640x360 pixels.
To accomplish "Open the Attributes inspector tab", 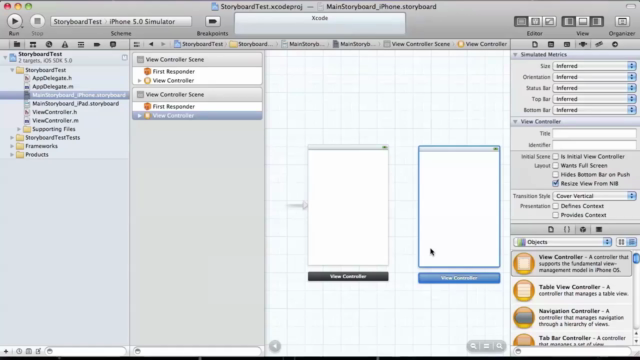I will pyautogui.click(x=583, y=44).
